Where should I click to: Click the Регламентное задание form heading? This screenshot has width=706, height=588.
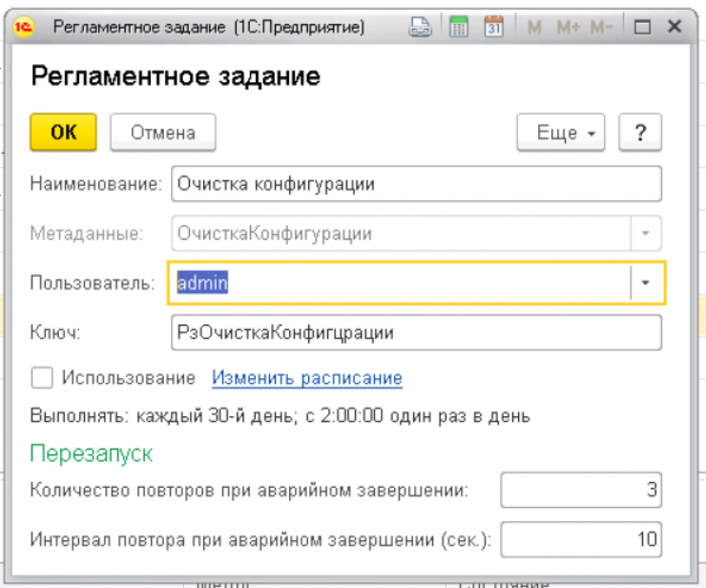176,75
